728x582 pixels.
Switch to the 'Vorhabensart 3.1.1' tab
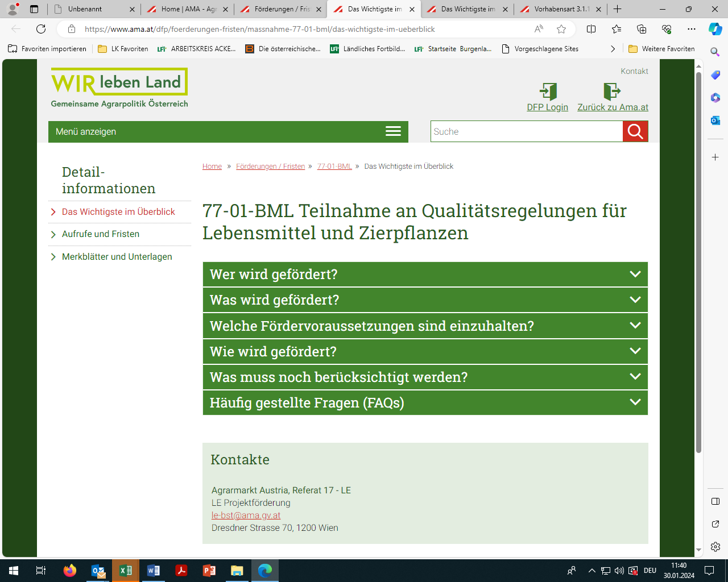click(x=561, y=9)
